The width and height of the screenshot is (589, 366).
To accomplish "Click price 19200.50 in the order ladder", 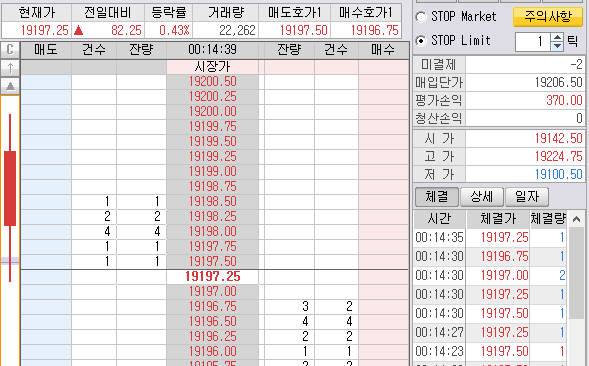I will pos(213,82).
